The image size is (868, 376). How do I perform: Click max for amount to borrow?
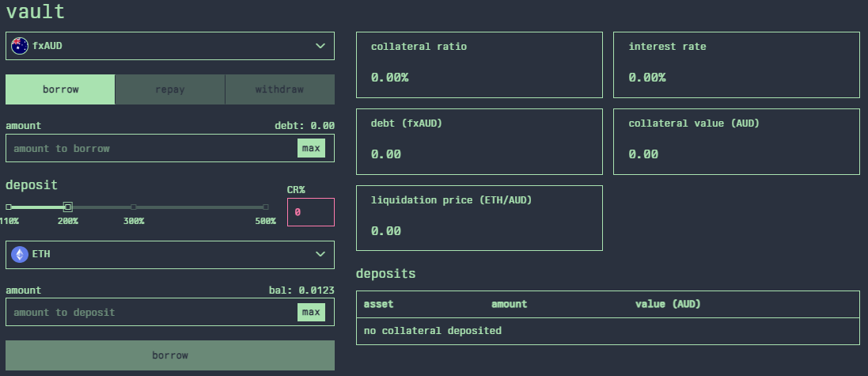coord(311,148)
